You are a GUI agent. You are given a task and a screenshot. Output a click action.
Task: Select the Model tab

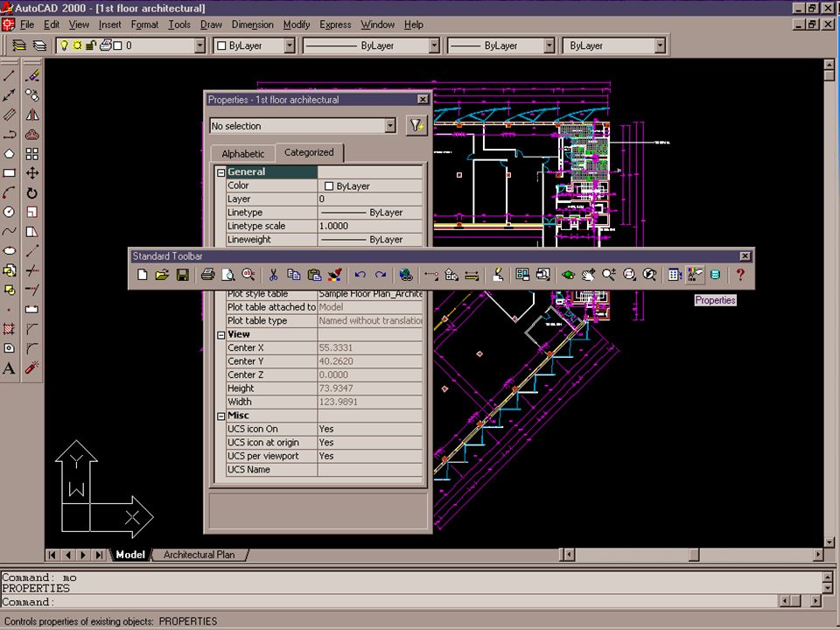[130, 555]
